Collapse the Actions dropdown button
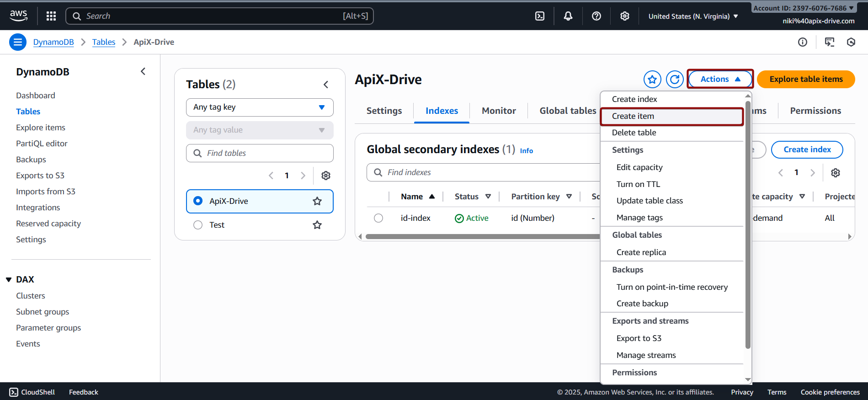Screen dimensions: 868x400 [x=720, y=79]
